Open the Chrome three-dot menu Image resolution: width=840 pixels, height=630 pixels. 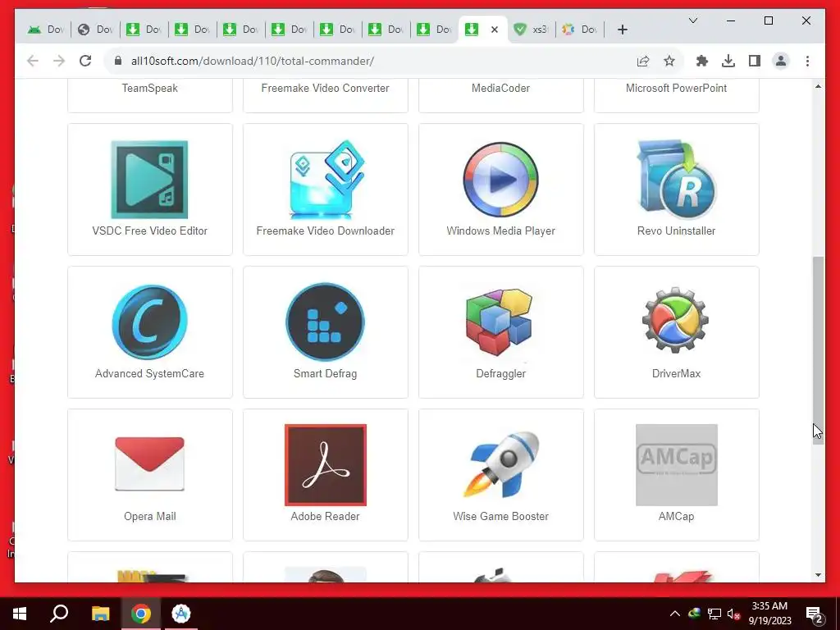coord(807,61)
